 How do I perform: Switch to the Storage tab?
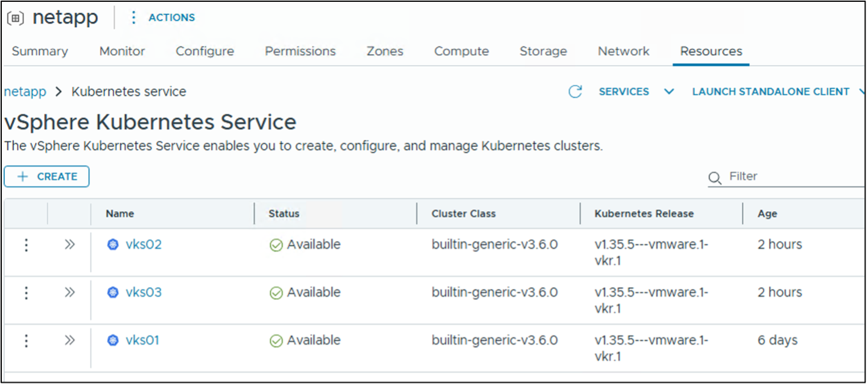coord(543,51)
